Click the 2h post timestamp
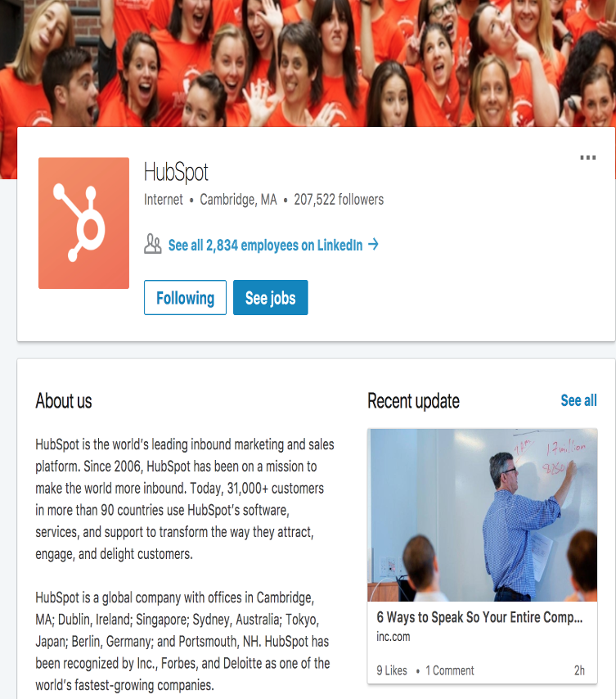This screenshot has width=616, height=699. (x=579, y=670)
